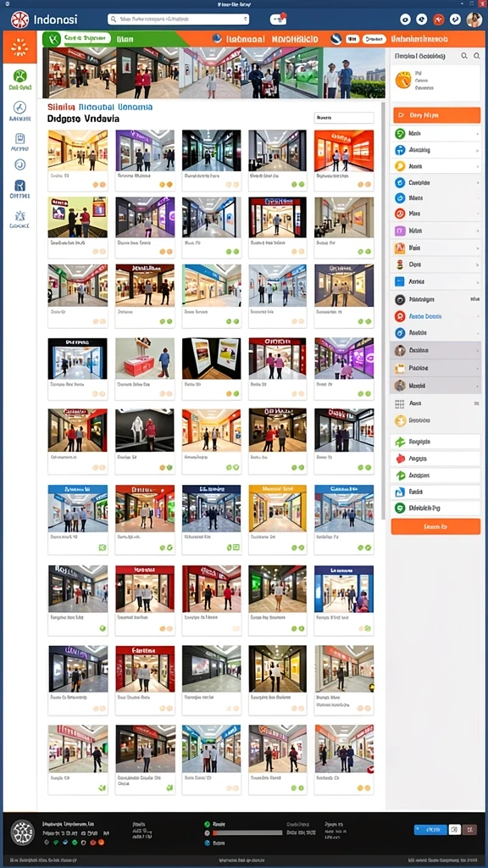Adjust the red progress slider in footer
The width and height of the screenshot is (488, 868).
click(x=247, y=832)
